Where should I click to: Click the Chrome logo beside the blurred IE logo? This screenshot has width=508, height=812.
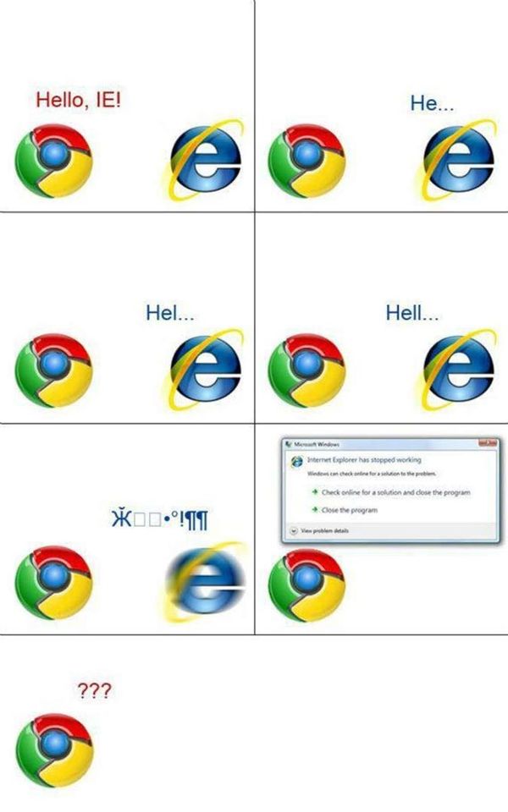point(54,582)
